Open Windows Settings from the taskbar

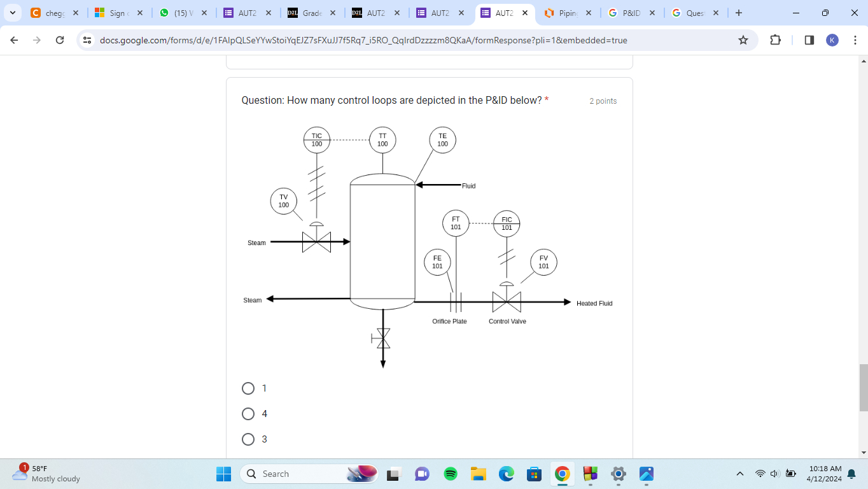tap(617, 474)
